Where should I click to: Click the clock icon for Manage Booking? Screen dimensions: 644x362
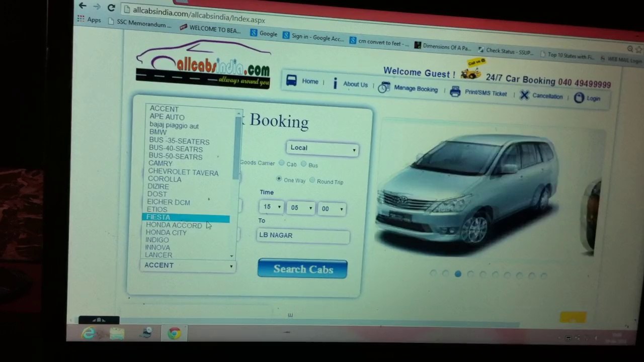point(384,87)
